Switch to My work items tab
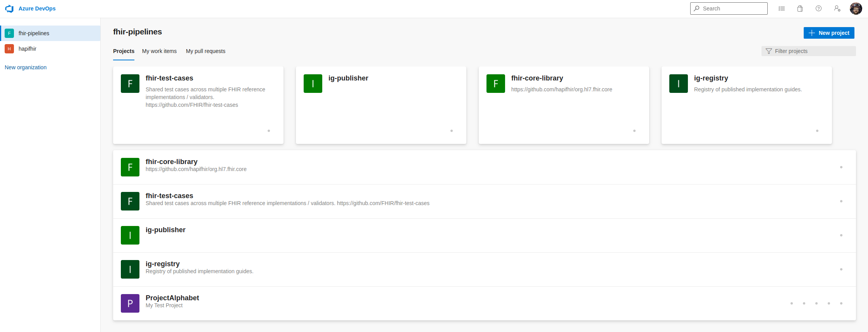Viewport: 868px width, 332px height. click(159, 51)
